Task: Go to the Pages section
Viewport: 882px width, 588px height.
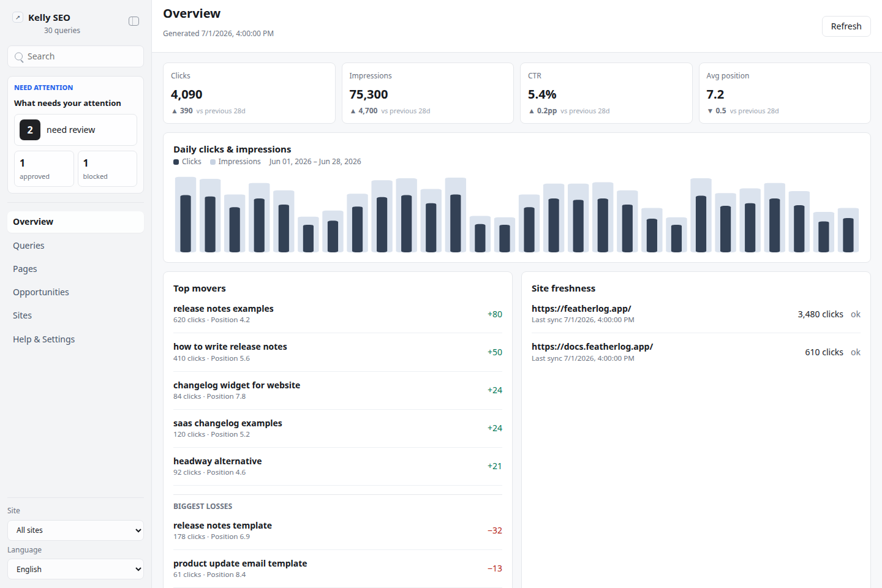Action: pyautogui.click(x=75, y=269)
